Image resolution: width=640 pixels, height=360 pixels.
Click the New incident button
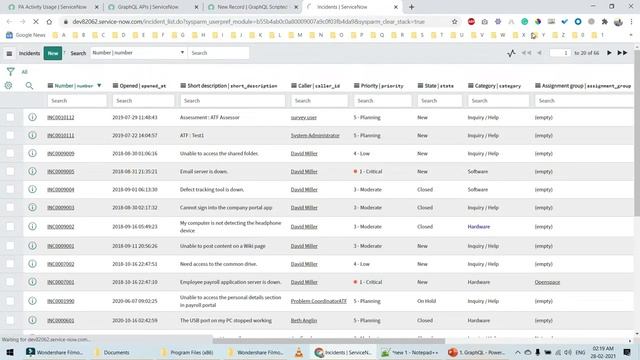pos(53,53)
